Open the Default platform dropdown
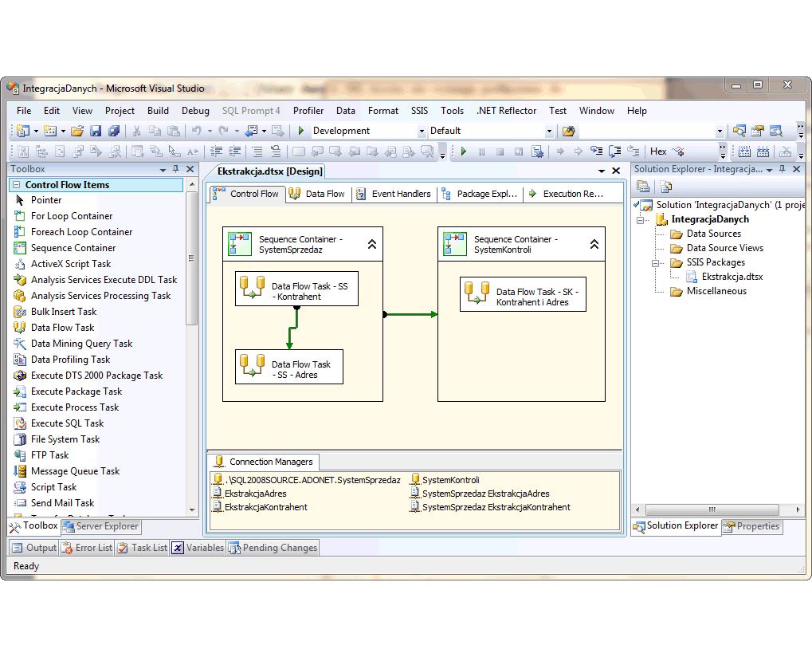 click(x=550, y=132)
